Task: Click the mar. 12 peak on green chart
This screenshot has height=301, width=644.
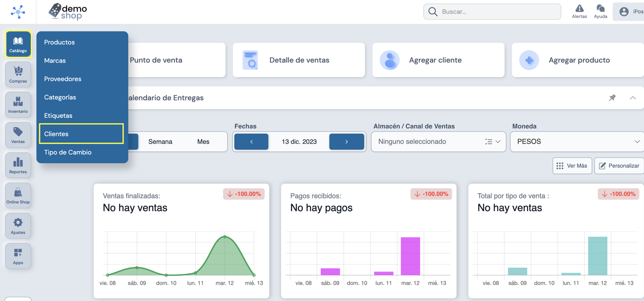Action: coord(225,237)
